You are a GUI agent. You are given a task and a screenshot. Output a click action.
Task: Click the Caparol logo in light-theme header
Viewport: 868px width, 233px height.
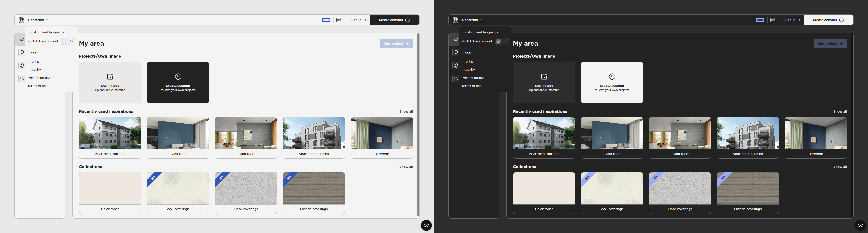pos(21,20)
